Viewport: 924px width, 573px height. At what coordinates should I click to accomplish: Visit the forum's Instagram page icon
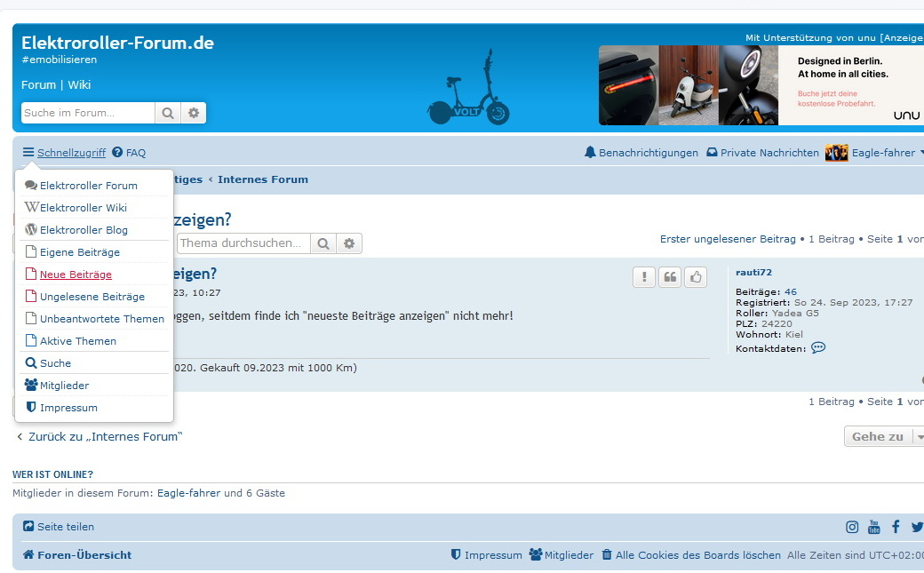click(852, 527)
